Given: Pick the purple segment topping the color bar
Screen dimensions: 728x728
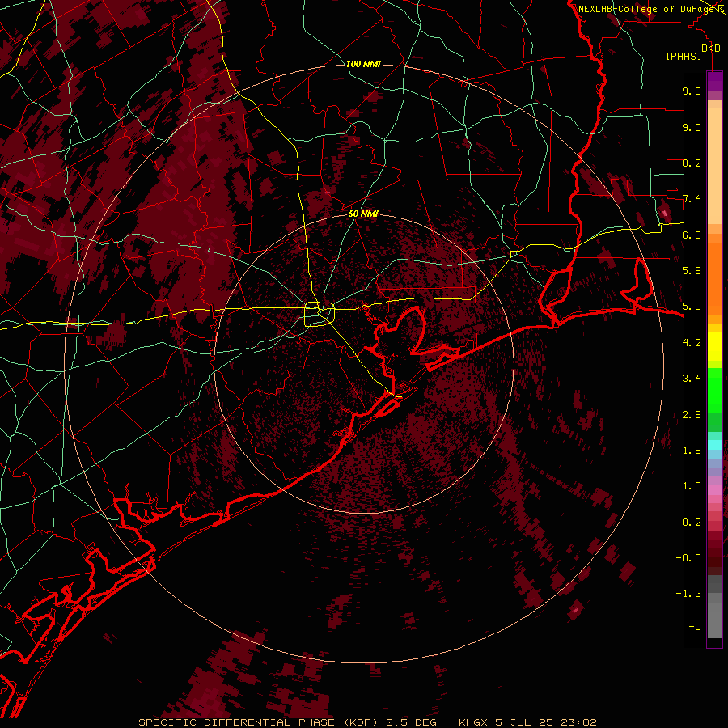Looking at the screenshot, I should [x=714, y=81].
